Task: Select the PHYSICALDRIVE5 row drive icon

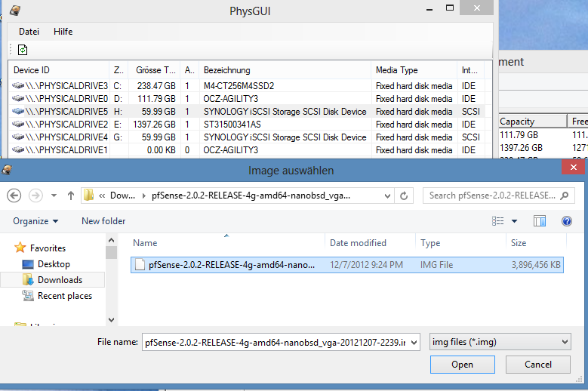Action: [x=18, y=112]
